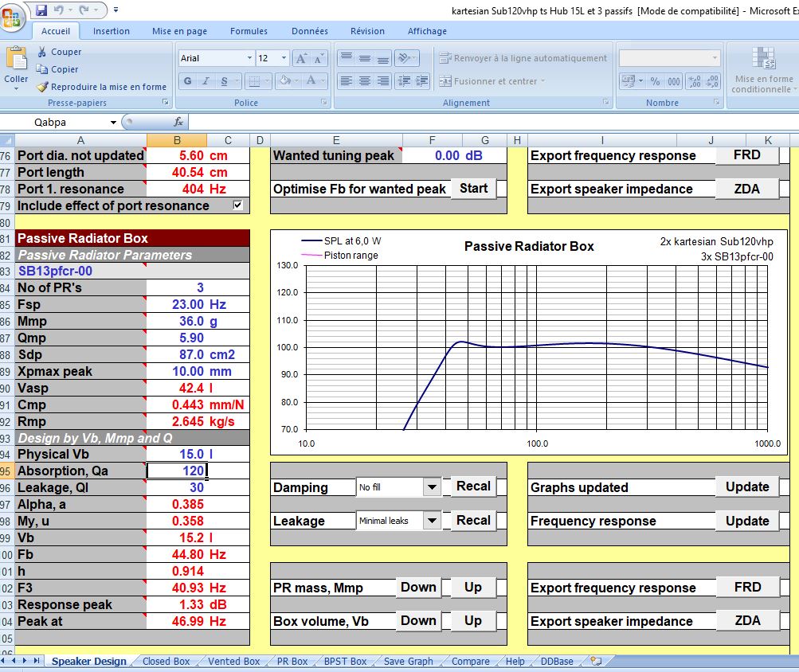Viewport: 799px width, 672px height.
Task: Open the Presse-papiers dialog launcher
Action: pyautogui.click(x=165, y=103)
